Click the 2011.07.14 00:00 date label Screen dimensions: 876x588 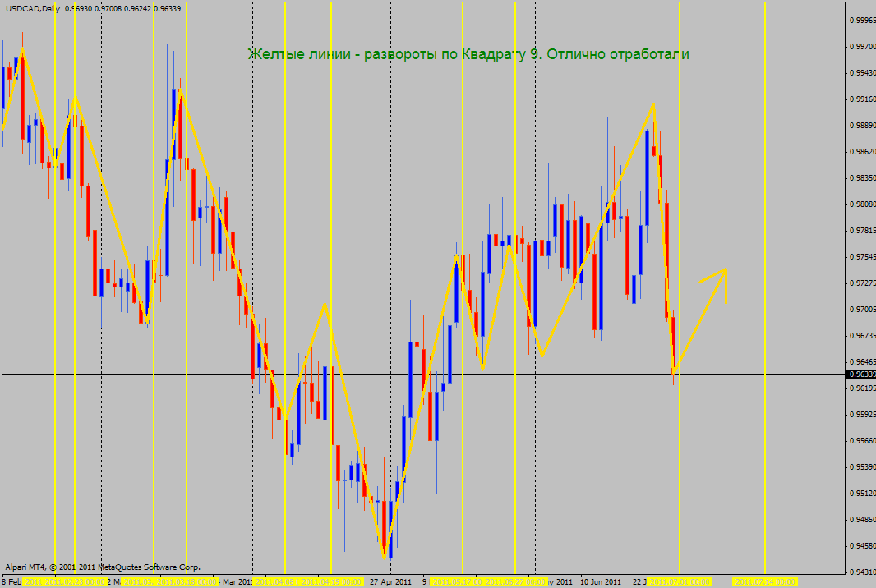coord(764,581)
